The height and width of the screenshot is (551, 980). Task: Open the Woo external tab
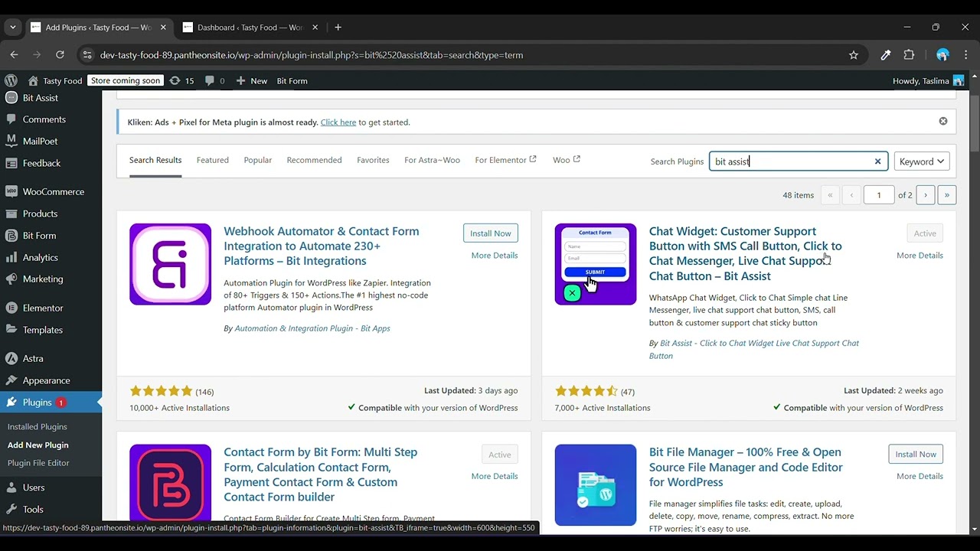pyautogui.click(x=567, y=161)
